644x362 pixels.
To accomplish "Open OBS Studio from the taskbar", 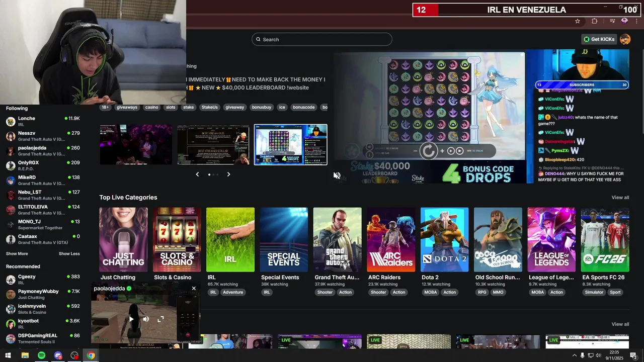I will (74, 355).
